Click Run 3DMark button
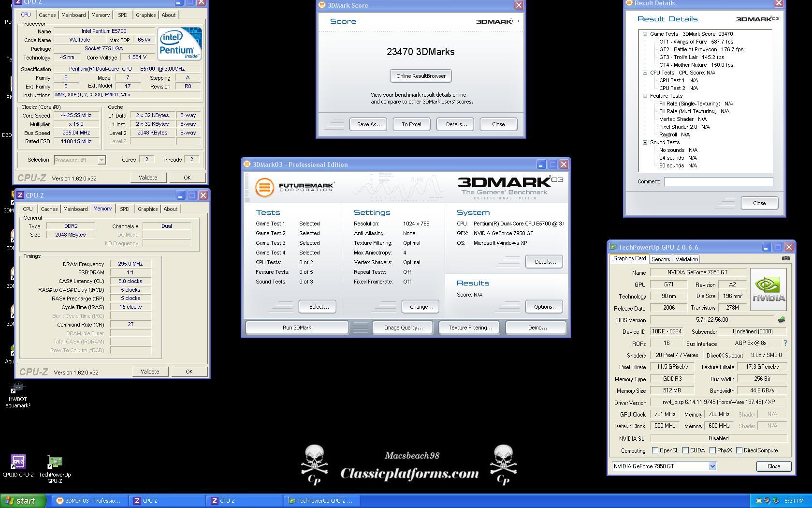Screen dimensions: 812x508 pos(297,328)
